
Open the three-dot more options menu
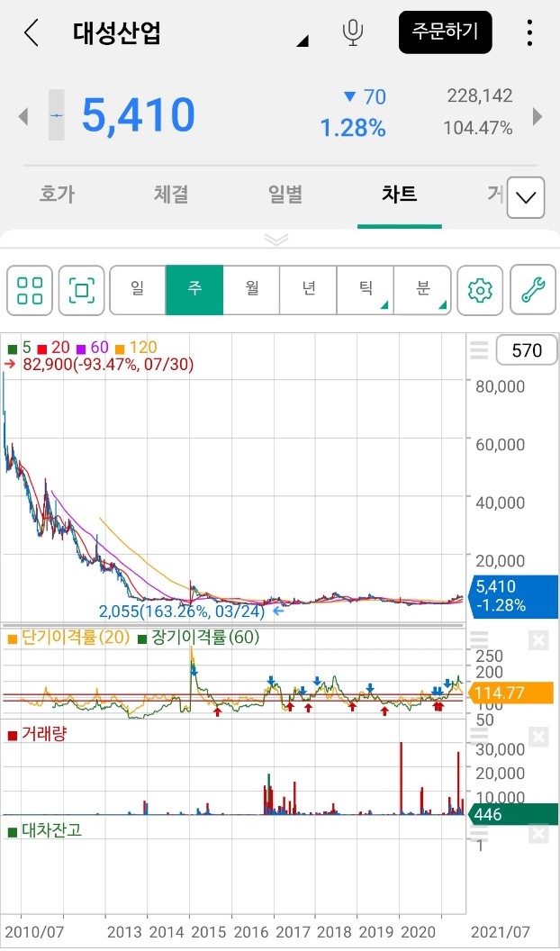529,32
